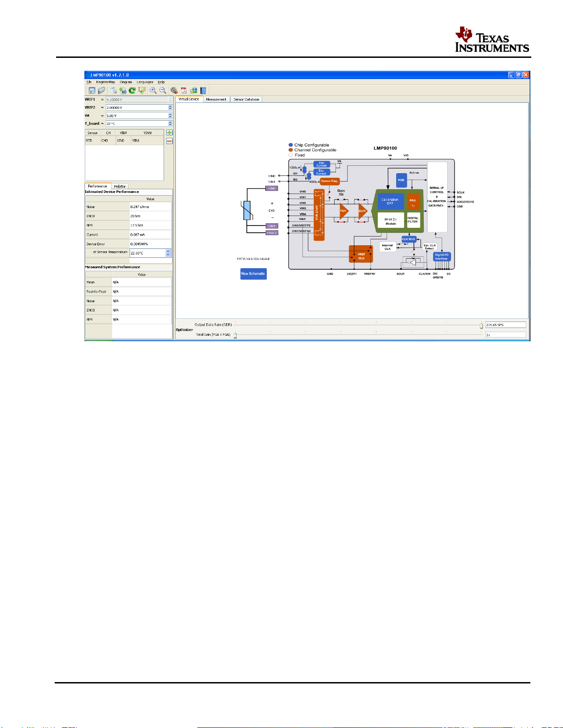
Task: Click the info picture toolbar icon
Action: (193, 90)
